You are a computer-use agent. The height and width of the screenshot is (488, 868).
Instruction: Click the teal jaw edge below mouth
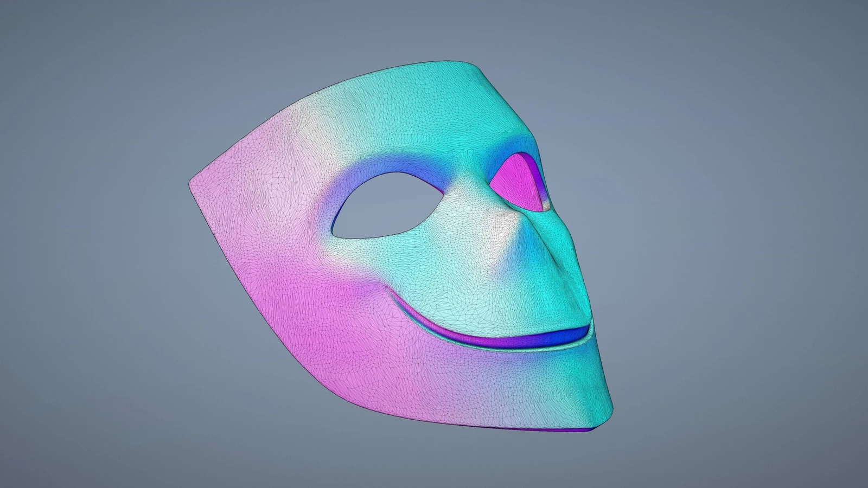(x=542, y=390)
